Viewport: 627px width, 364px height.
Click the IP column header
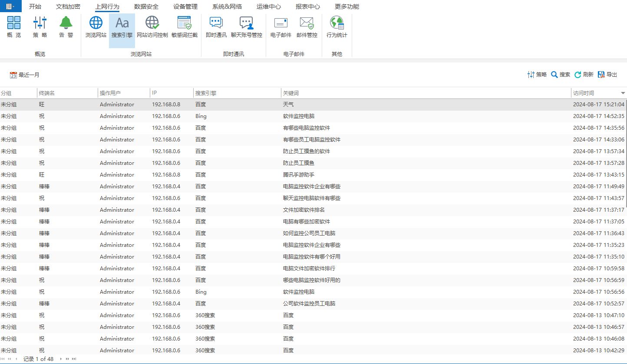pos(172,93)
